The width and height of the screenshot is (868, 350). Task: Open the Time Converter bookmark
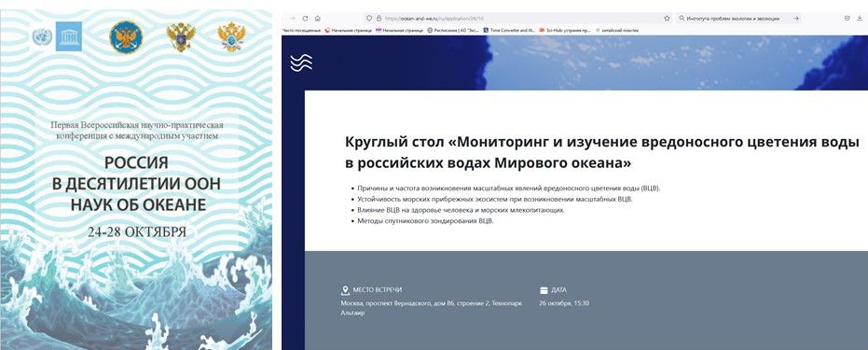tap(509, 30)
